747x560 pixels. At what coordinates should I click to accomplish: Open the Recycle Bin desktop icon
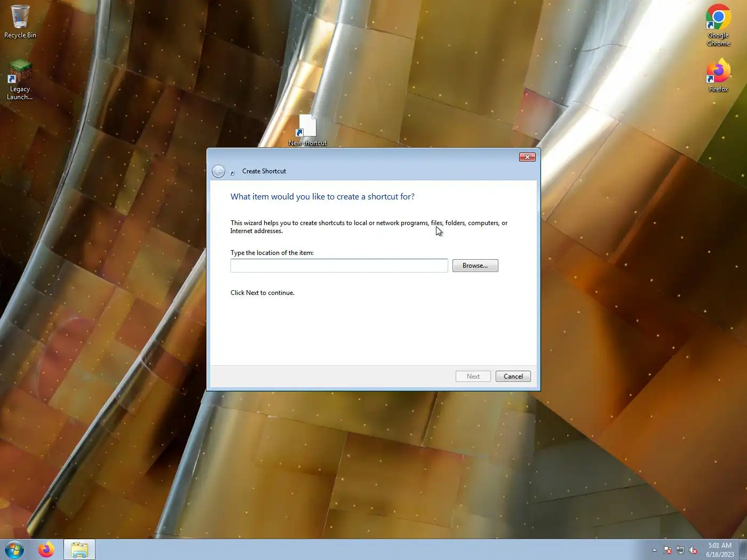coord(20,22)
